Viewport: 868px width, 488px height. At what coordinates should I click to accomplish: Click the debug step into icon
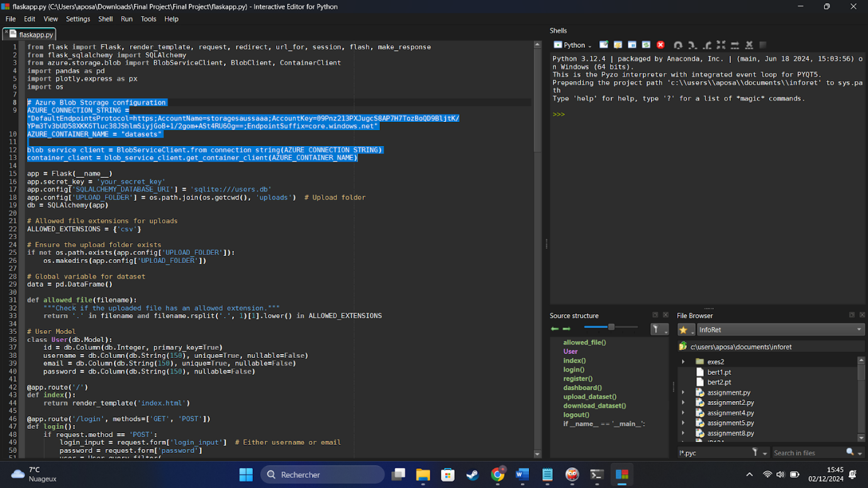pos(693,45)
